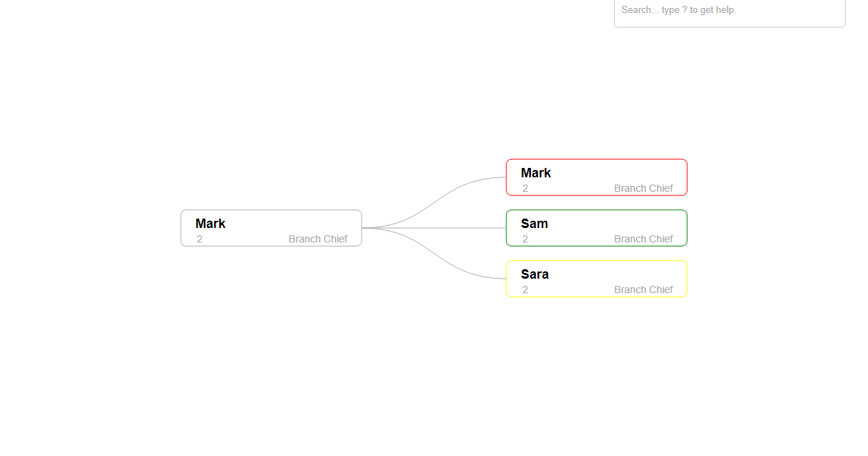Select the green Sam node
The height and width of the screenshot is (456, 868).
[596, 227]
